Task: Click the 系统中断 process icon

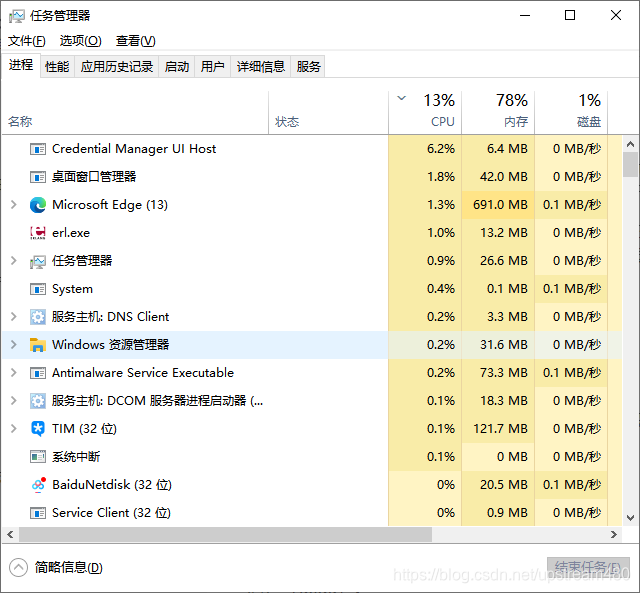Action: 38,457
